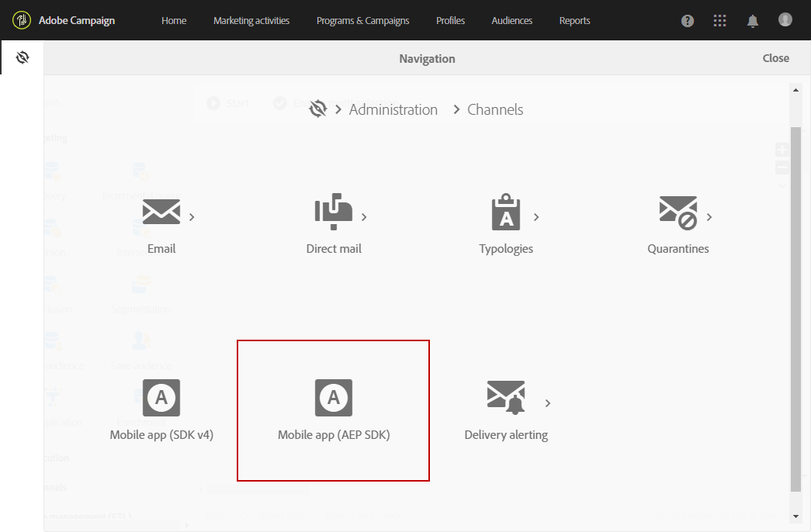Expand the Quarantines submenu chevron

tap(709, 217)
